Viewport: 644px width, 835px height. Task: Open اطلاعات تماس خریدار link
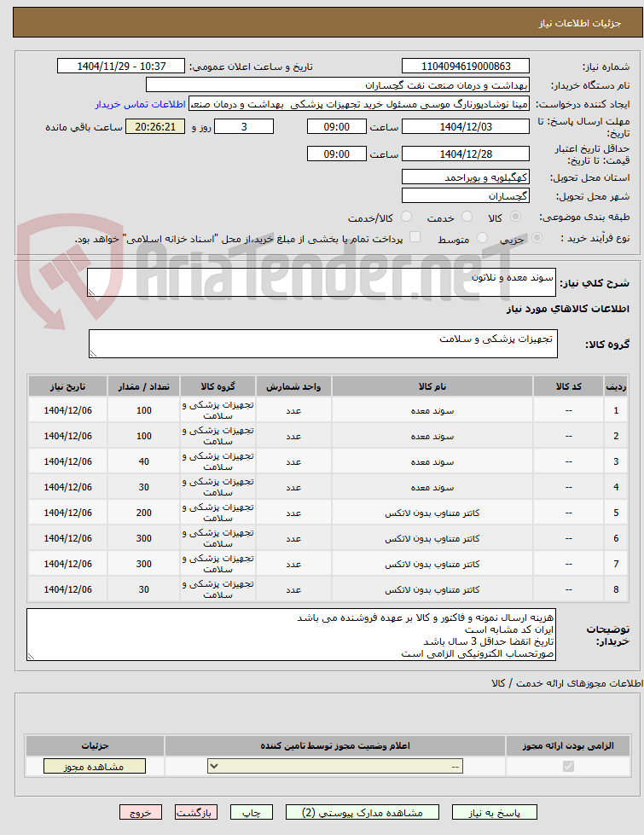[x=141, y=104]
